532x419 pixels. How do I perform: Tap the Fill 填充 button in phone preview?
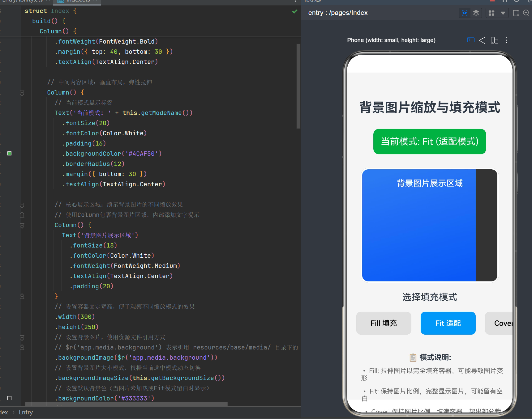[x=384, y=323]
